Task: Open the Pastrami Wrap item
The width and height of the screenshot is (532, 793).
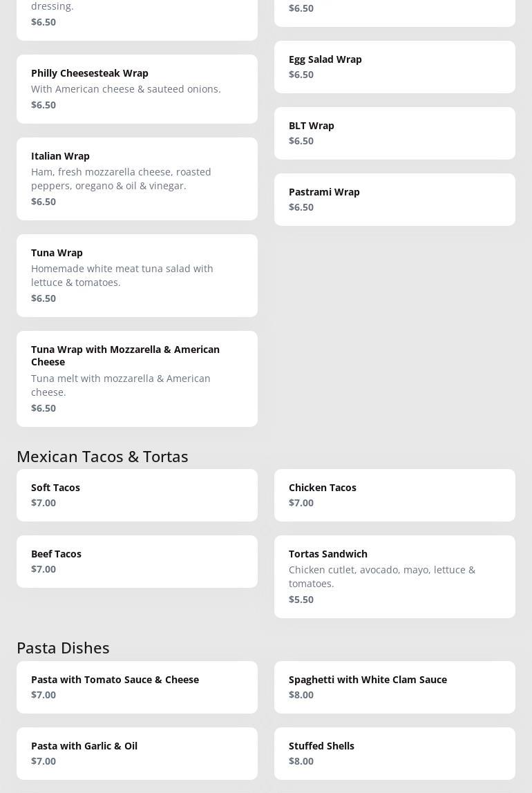Action: point(395,200)
